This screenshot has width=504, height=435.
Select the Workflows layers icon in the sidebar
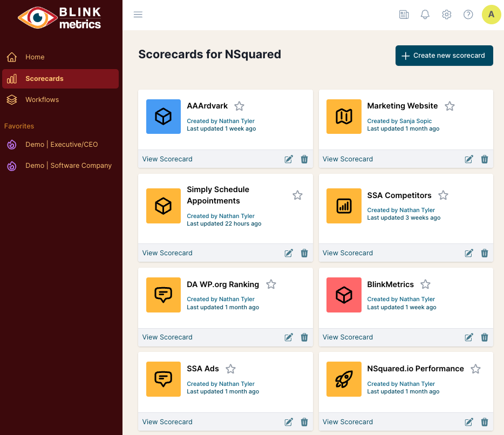[x=12, y=99]
